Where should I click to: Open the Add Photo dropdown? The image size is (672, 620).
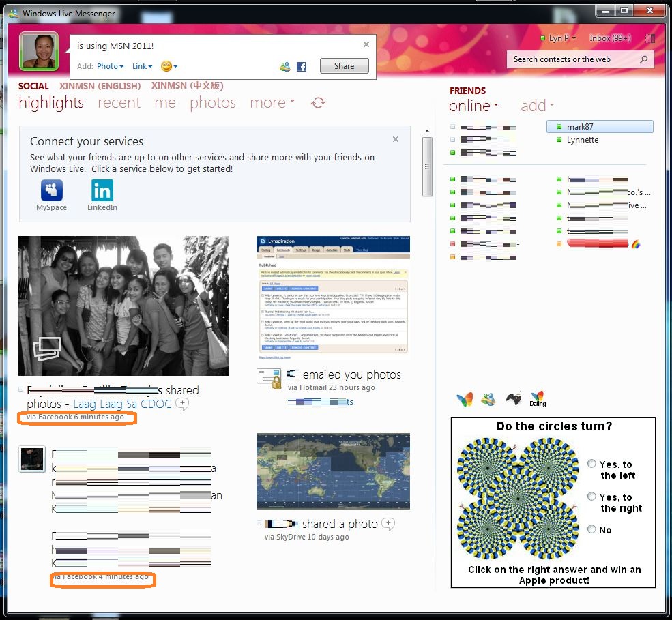pyautogui.click(x=110, y=66)
